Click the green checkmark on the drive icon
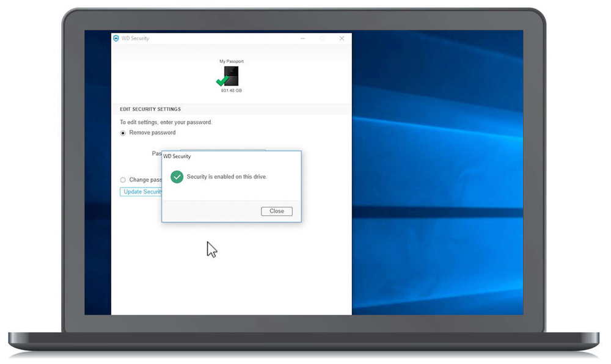Viewport: 611px width, 364px height. point(222,81)
